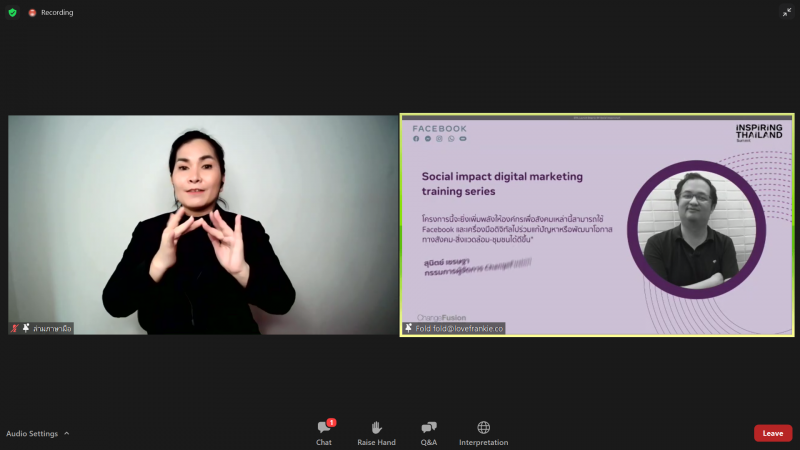
Task: Click the green encryption shield icon
Action: 13,12
